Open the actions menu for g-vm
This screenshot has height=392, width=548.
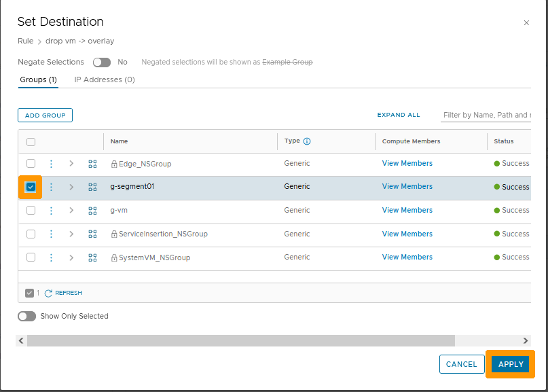click(51, 210)
